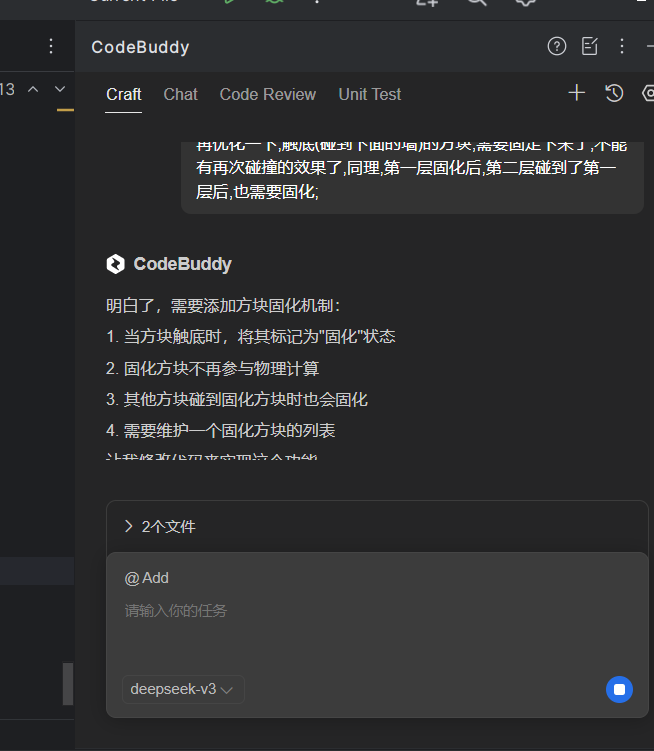Stop generation with the blue stop button
Viewport: 654px width, 751px height.
[x=619, y=689]
